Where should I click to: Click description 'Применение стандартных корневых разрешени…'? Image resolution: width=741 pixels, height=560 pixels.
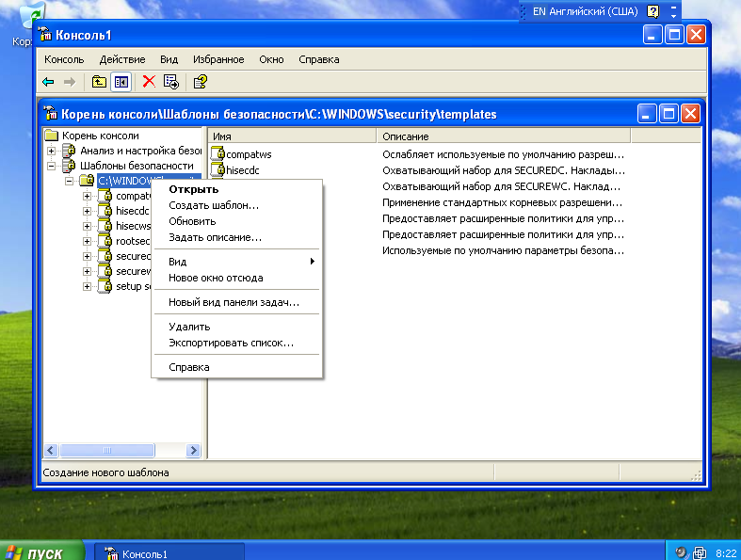(x=502, y=202)
